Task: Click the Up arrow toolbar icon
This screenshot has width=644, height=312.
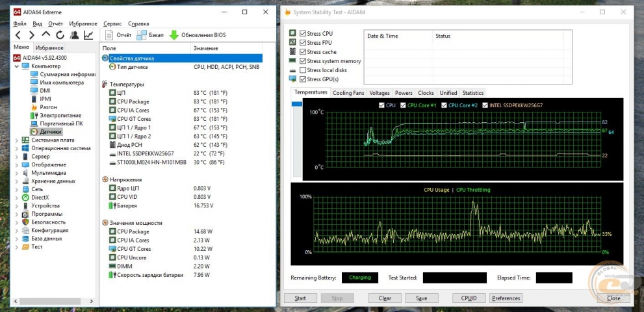Action: pos(46,35)
